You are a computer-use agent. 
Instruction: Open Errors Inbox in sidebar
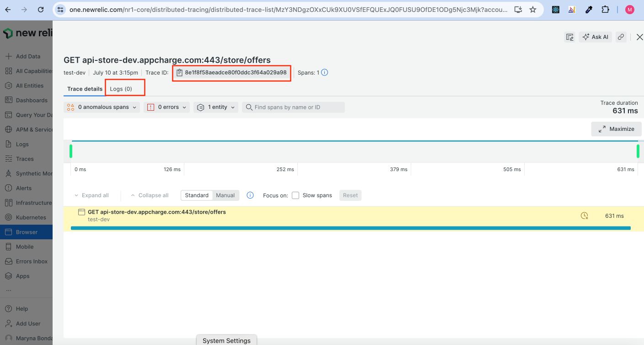click(x=27, y=261)
